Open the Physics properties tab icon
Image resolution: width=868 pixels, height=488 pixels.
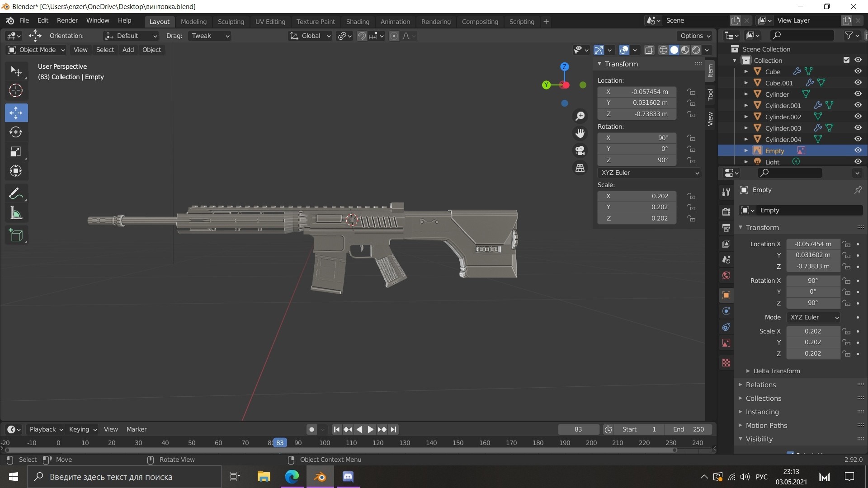coord(726,311)
